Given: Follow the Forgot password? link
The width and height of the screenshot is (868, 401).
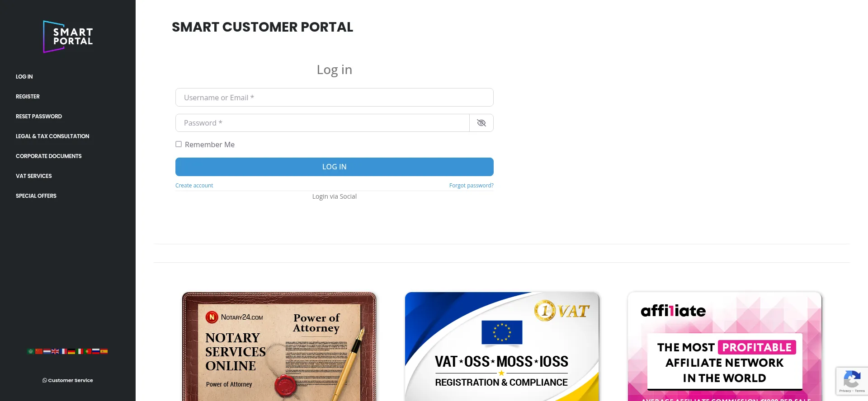Looking at the screenshot, I should (472, 186).
